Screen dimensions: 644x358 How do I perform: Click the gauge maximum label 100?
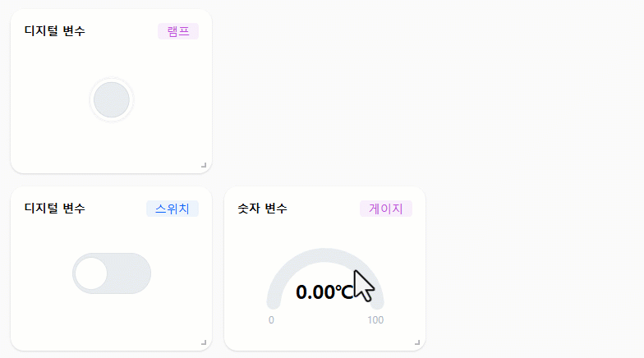tap(375, 320)
